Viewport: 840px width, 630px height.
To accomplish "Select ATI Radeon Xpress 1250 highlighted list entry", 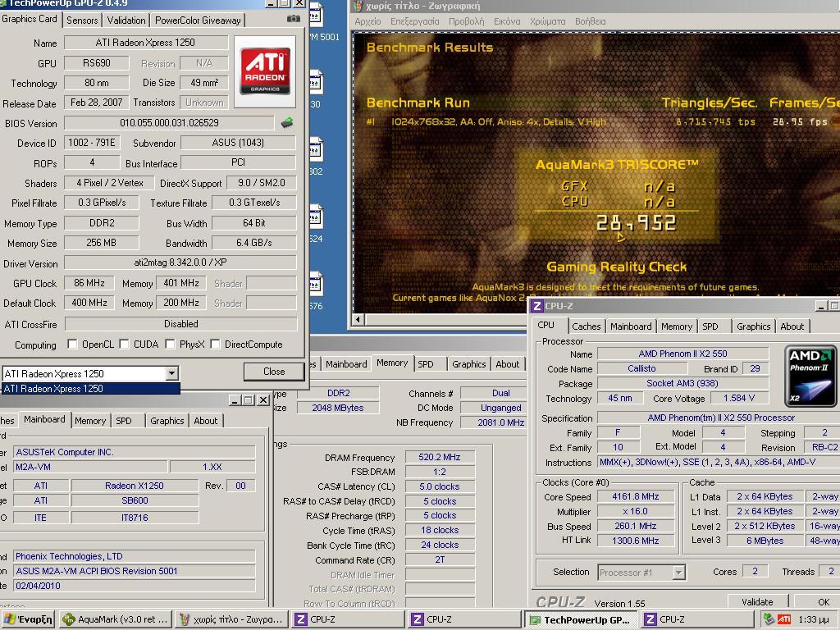I will [x=90, y=388].
